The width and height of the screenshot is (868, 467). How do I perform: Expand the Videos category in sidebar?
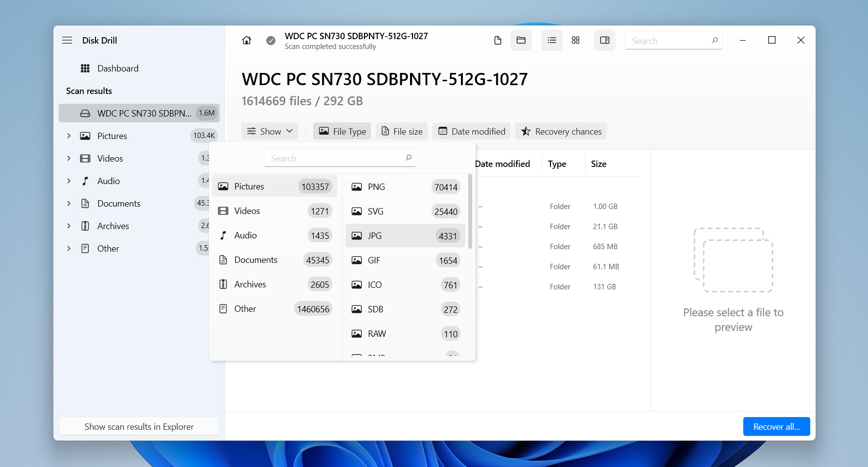[69, 158]
